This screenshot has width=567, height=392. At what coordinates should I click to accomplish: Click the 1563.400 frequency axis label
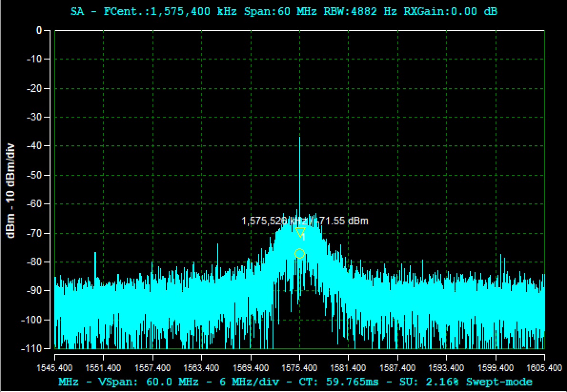point(202,368)
